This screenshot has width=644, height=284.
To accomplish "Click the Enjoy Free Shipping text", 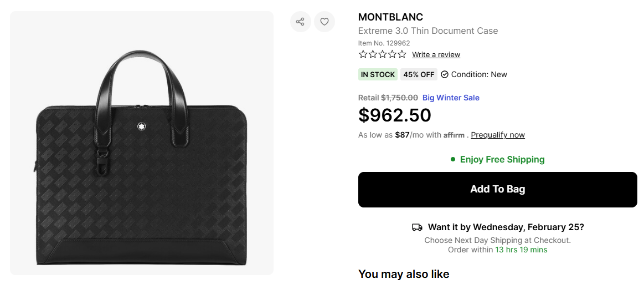I will [502, 160].
